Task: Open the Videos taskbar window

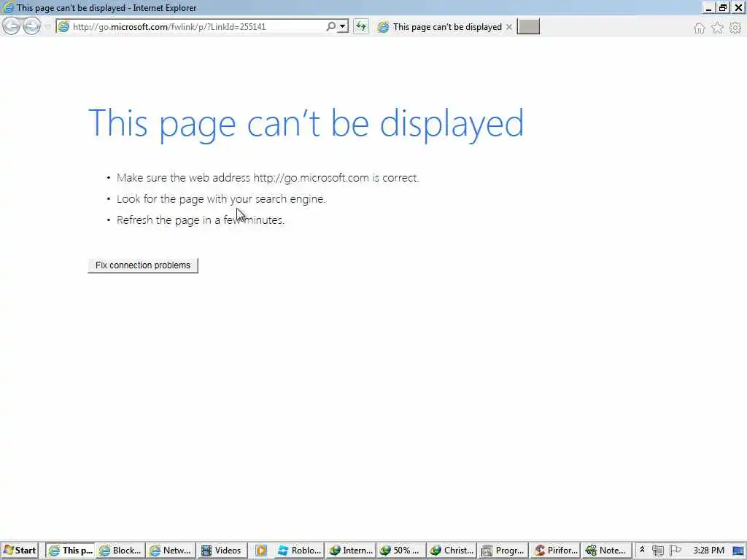Action: tap(221, 551)
